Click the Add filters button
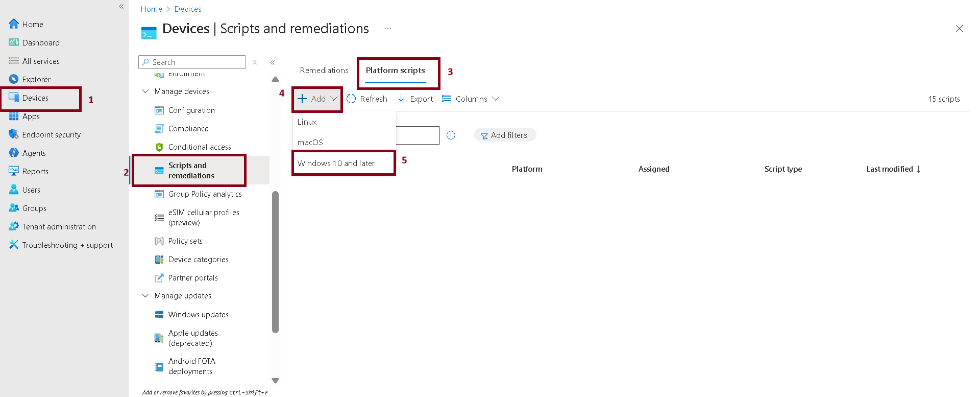Viewport: 980px width, 397px height. point(505,135)
